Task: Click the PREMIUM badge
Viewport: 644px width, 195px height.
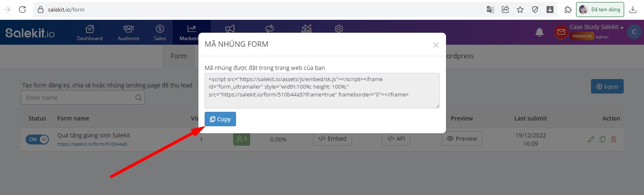Action: pyautogui.click(x=581, y=36)
